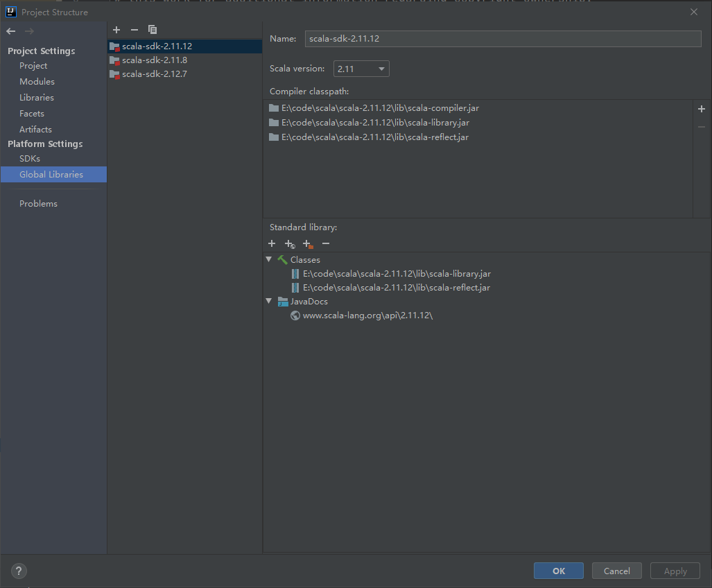The height and width of the screenshot is (588, 712).
Task: Remove the selected compiler classpath entry
Action: pyautogui.click(x=702, y=127)
